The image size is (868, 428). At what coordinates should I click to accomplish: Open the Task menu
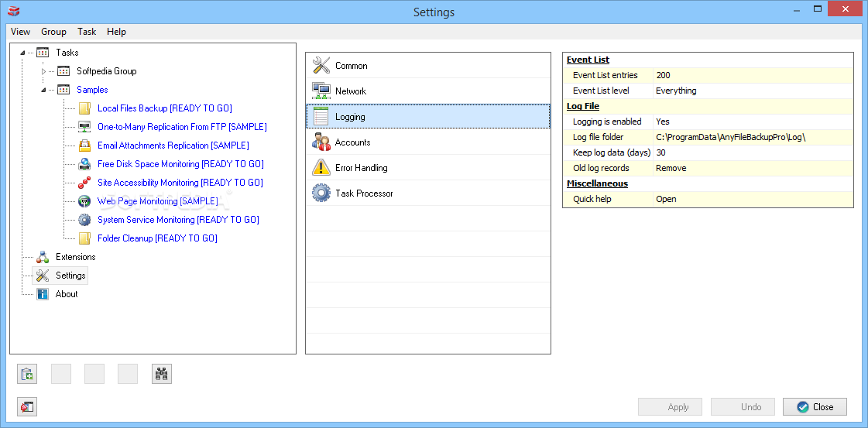[x=87, y=32]
